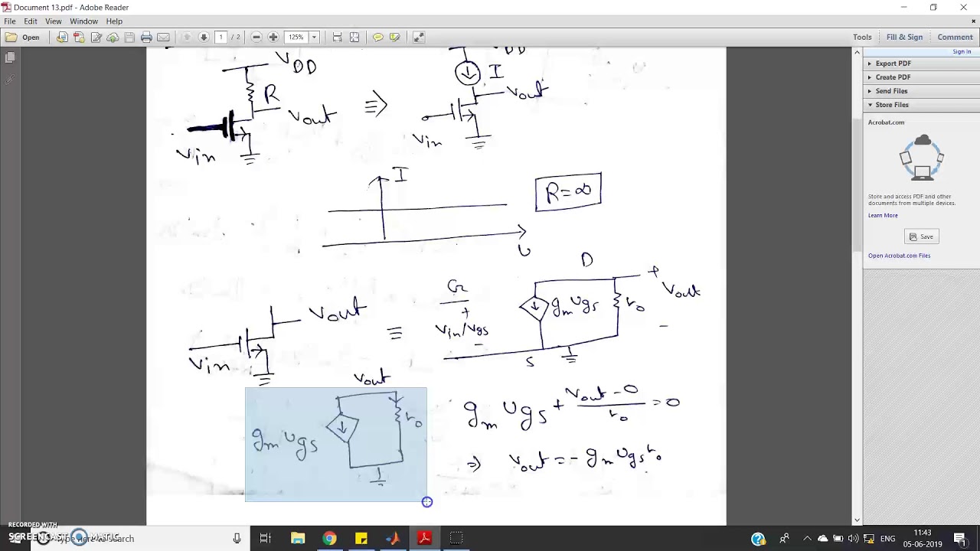Open the Edit menu

pos(31,21)
